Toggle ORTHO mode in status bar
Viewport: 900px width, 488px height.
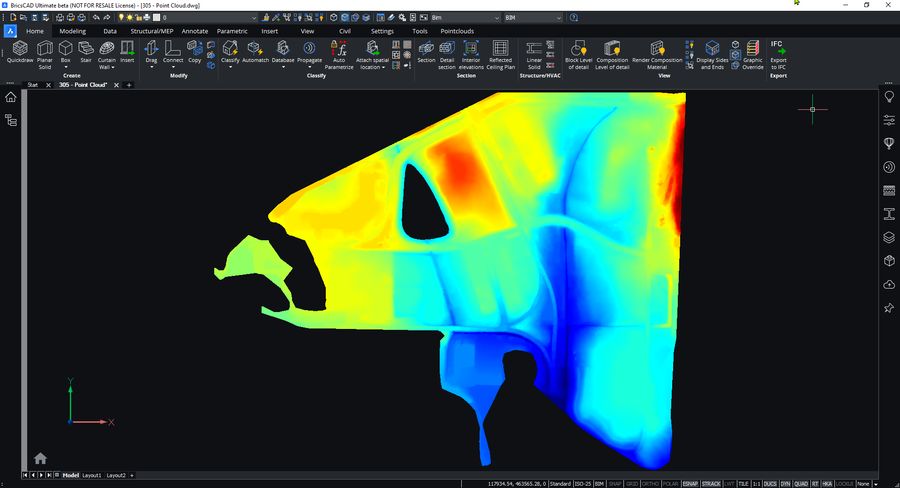click(x=650, y=483)
